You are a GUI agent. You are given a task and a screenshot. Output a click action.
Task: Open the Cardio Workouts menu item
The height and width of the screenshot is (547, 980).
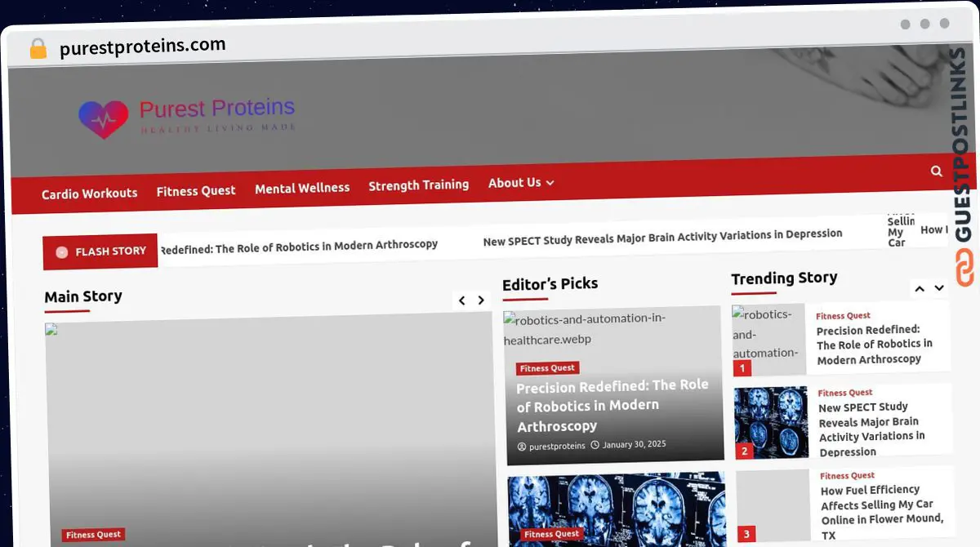point(89,193)
